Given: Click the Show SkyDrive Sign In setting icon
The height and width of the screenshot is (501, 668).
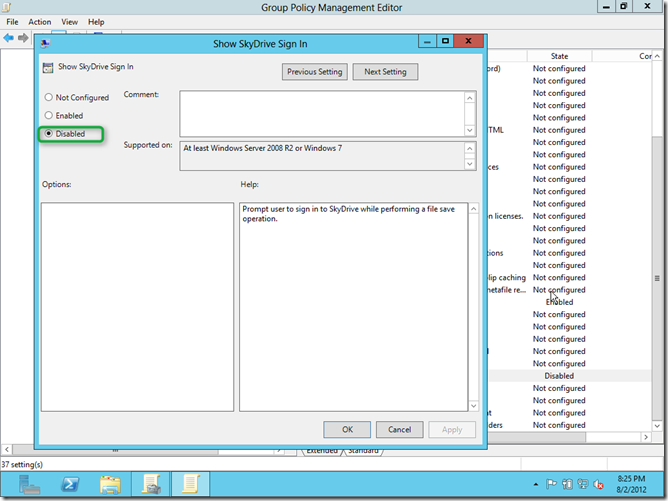Looking at the screenshot, I should tap(48, 67).
